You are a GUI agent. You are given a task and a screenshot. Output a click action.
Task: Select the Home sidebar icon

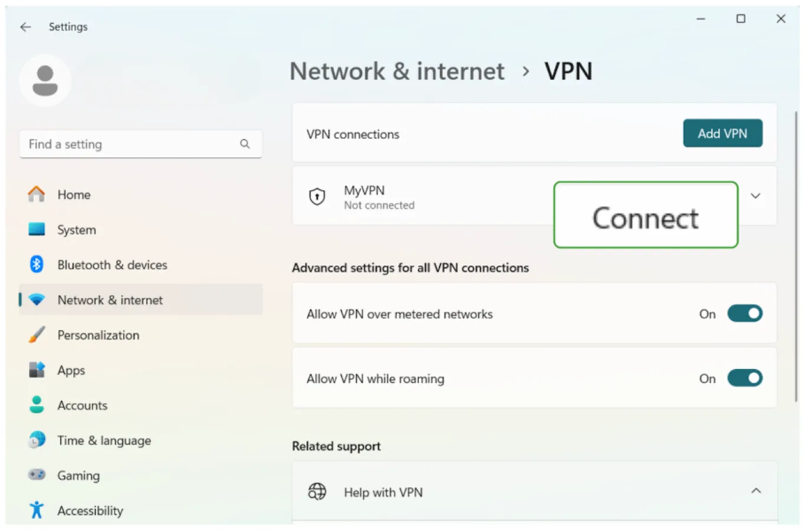click(36, 194)
